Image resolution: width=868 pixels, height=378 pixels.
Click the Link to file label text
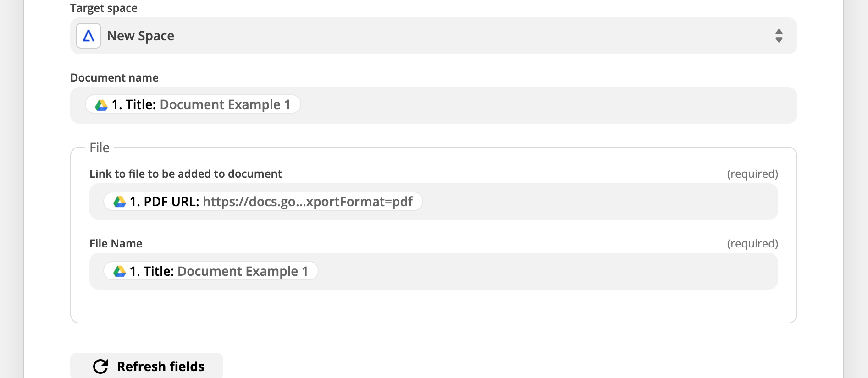coord(186,174)
